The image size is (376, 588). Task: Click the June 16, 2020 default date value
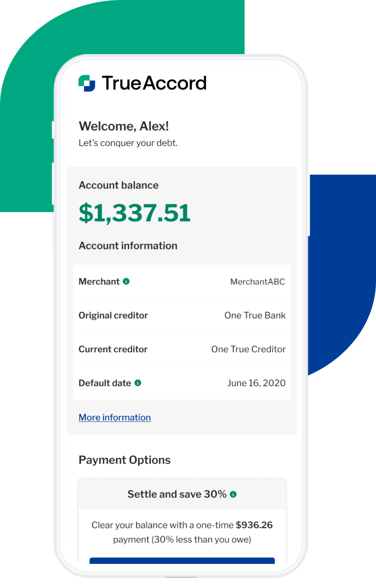pos(257,383)
